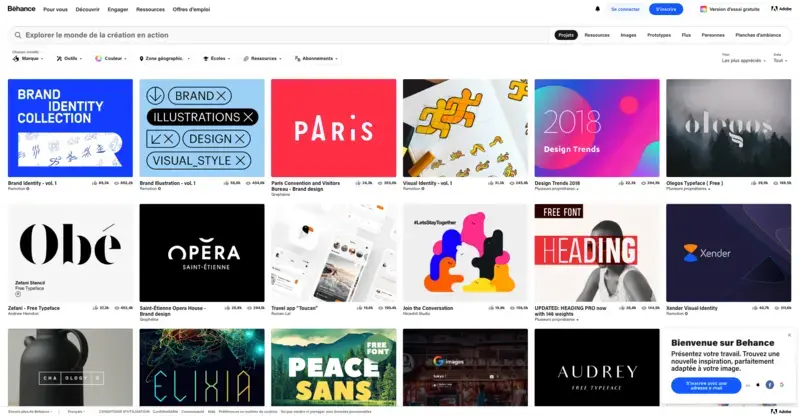The height and width of the screenshot is (417, 799).
Task: Open the Engager menu
Action: pyautogui.click(x=118, y=9)
